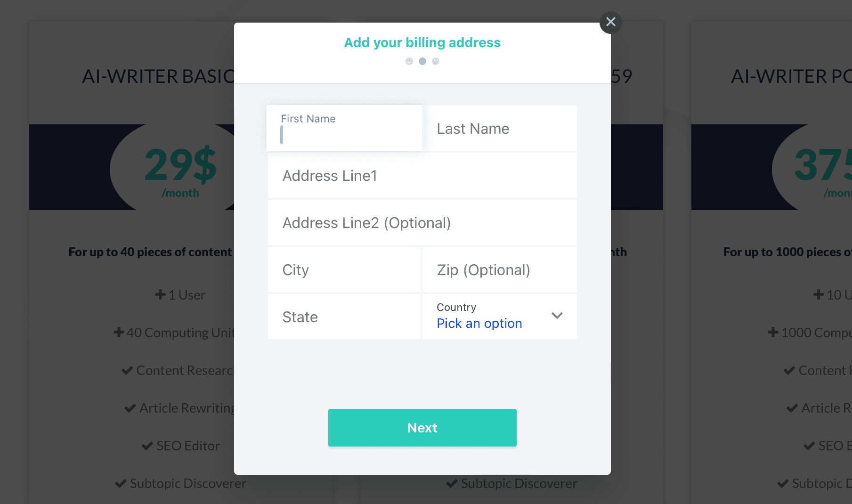This screenshot has height=504, width=852.
Task: Select 'Pick an option' country field
Action: coord(479,324)
